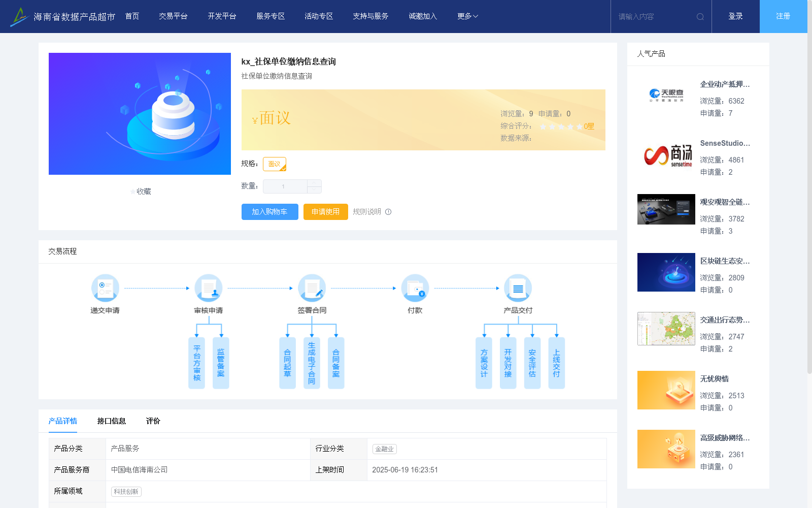Screen dimensions: 812x508
Task: Click the 2025-06-19 16:23:51 listing time
Action: [x=405, y=470]
